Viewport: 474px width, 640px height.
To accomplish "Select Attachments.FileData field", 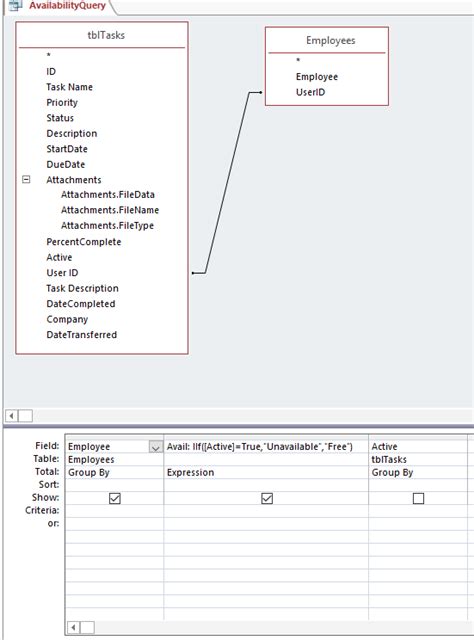I will tap(108, 195).
